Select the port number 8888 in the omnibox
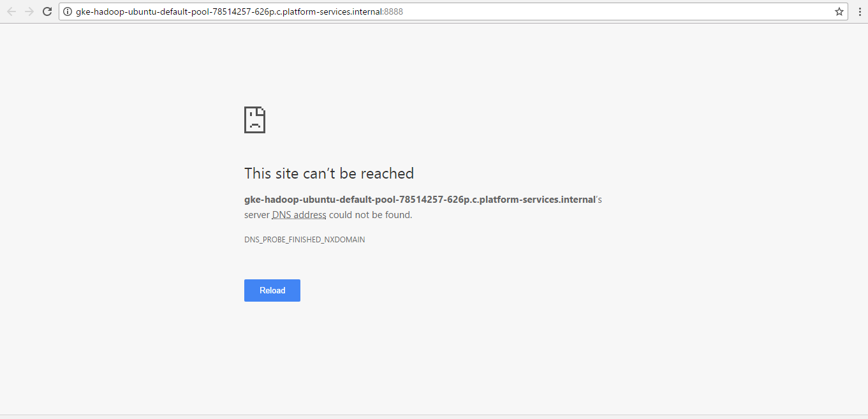Viewport: 868px width, 419px height. coord(393,11)
